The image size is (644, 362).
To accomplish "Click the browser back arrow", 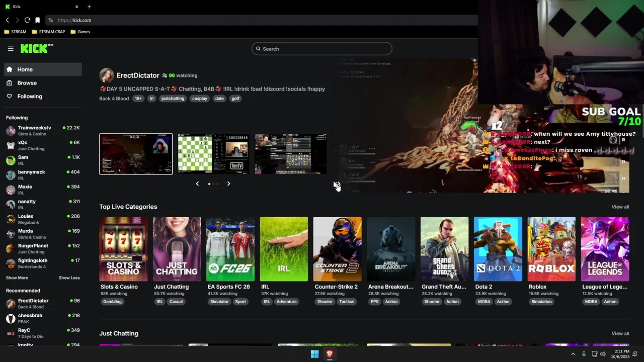I will tap(8, 20).
